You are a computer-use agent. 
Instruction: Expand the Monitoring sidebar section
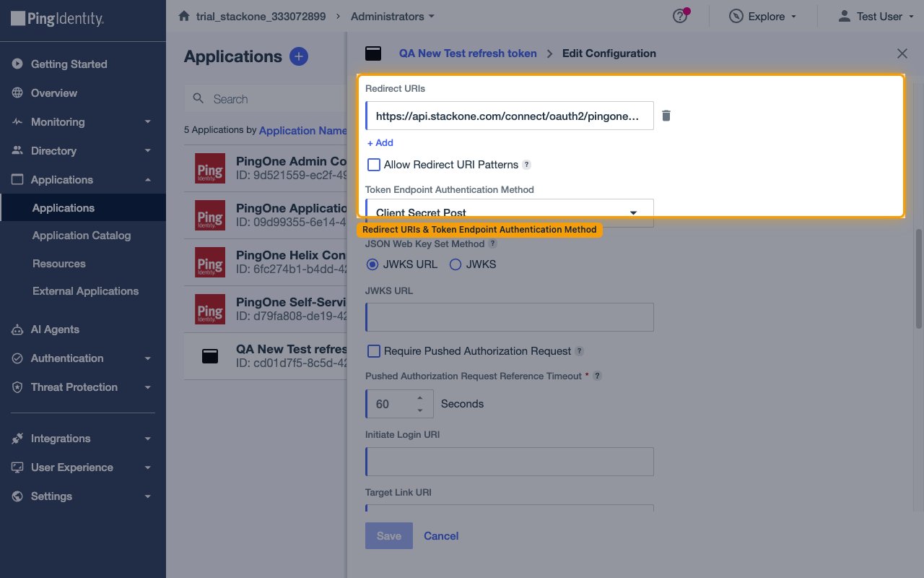click(x=147, y=122)
